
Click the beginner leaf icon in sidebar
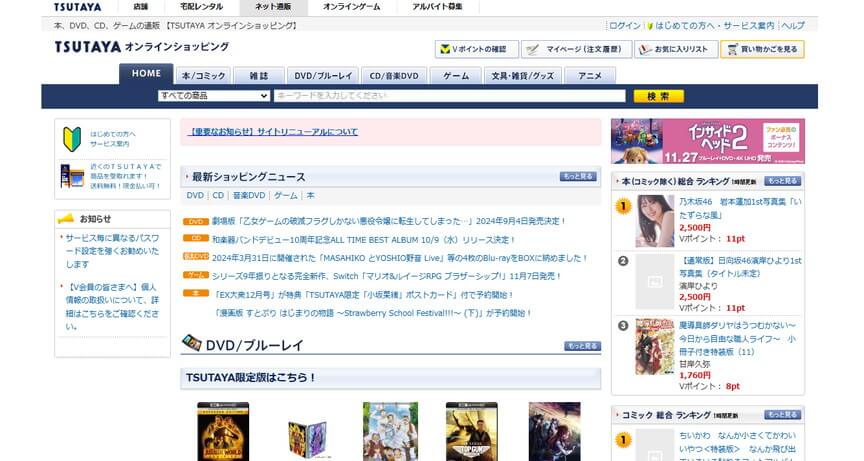[72, 139]
